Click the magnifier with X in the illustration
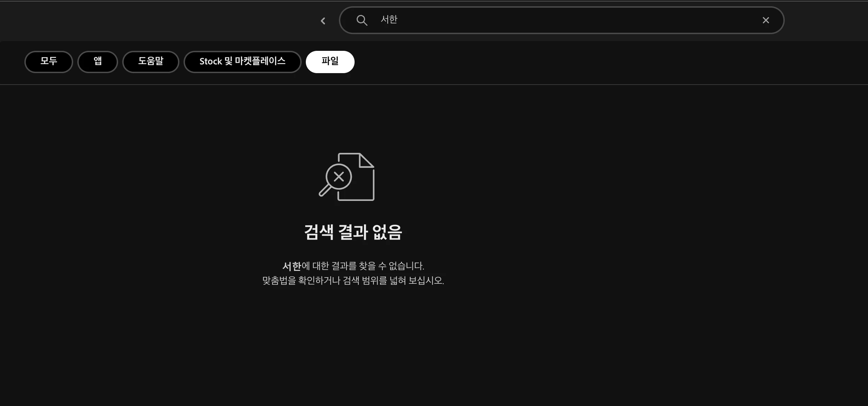868x406 pixels. coord(338,177)
